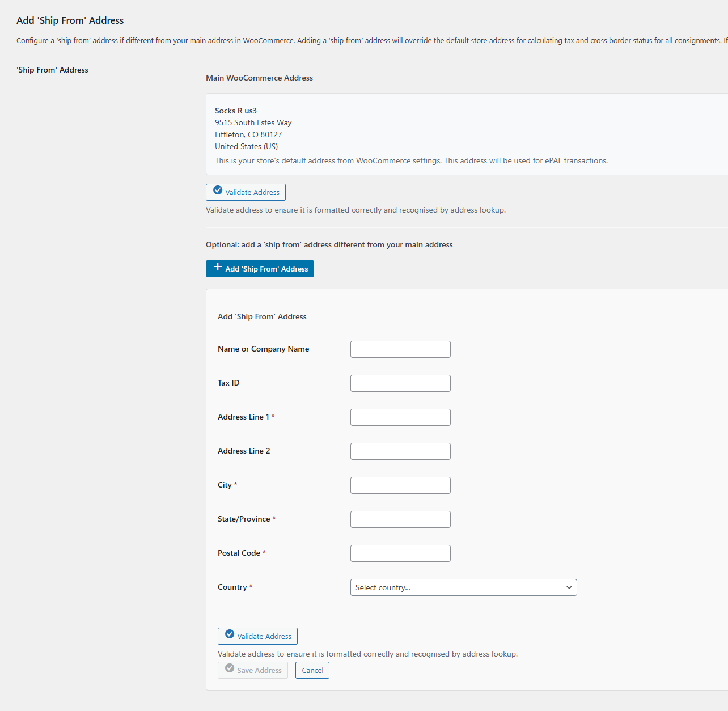Image resolution: width=728 pixels, height=711 pixels.
Task: Click the "'Ship From' Address" section label
Action: coord(52,70)
